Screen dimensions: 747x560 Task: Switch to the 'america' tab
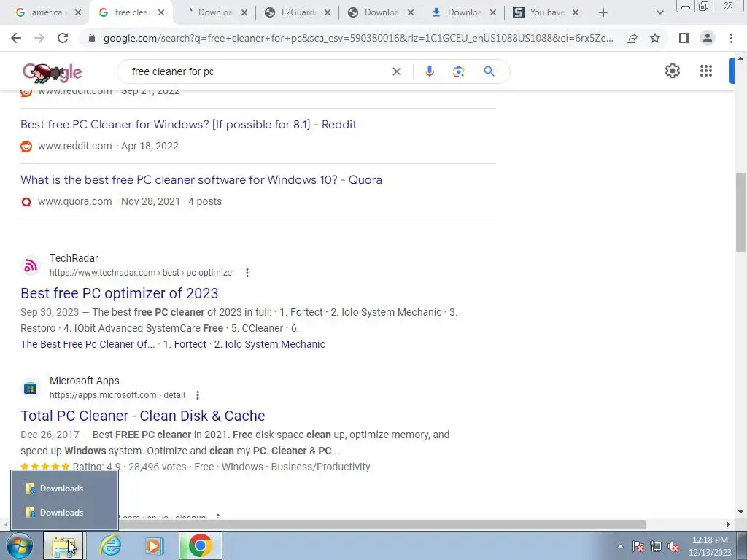46,12
